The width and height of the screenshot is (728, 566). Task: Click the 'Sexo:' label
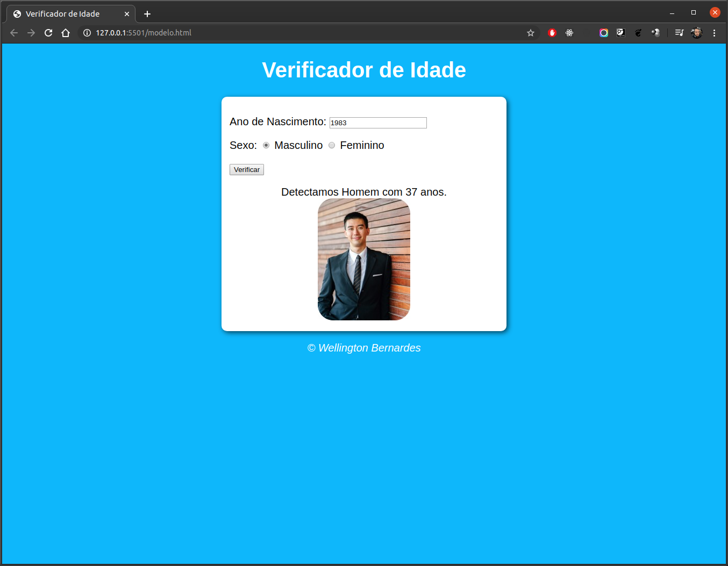[x=243, y=145]
